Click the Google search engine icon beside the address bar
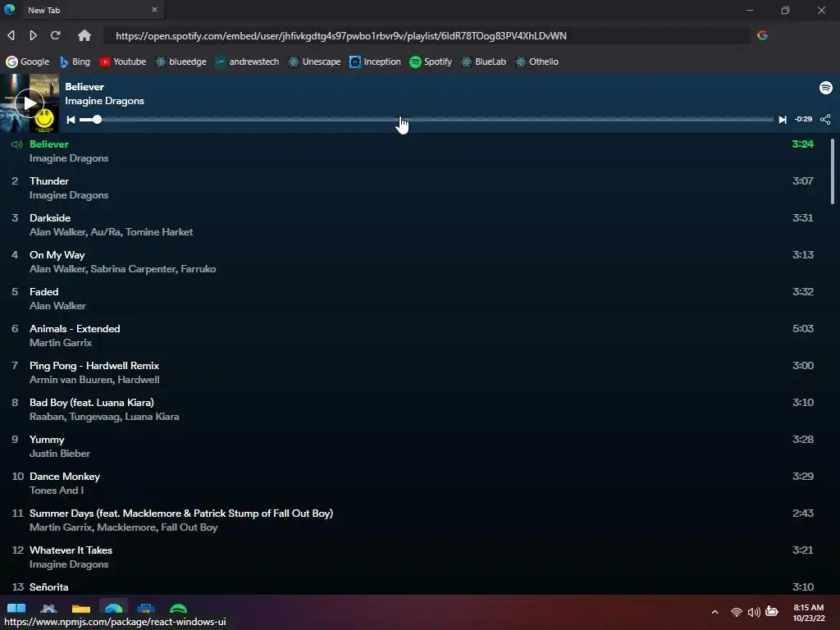The height and width of the screenshot is (630, 840). pos(762,35)
